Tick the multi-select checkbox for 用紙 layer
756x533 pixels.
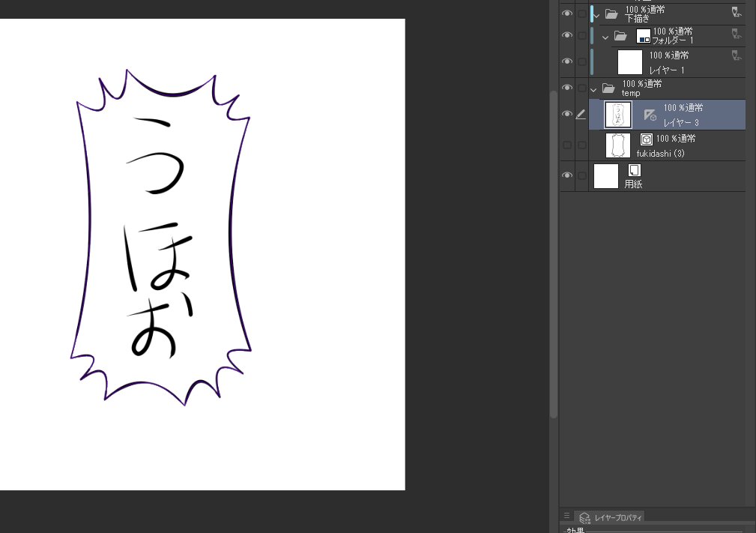point(582,175)
